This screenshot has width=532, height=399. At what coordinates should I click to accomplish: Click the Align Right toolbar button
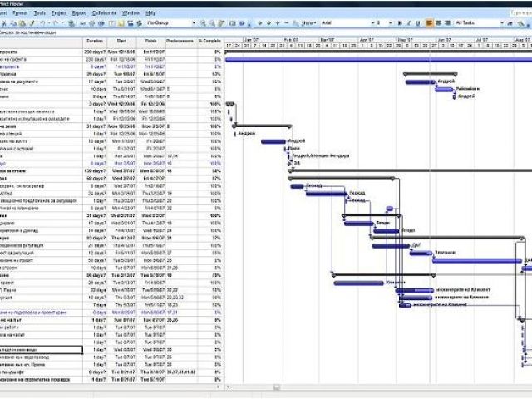click(446, 22)
